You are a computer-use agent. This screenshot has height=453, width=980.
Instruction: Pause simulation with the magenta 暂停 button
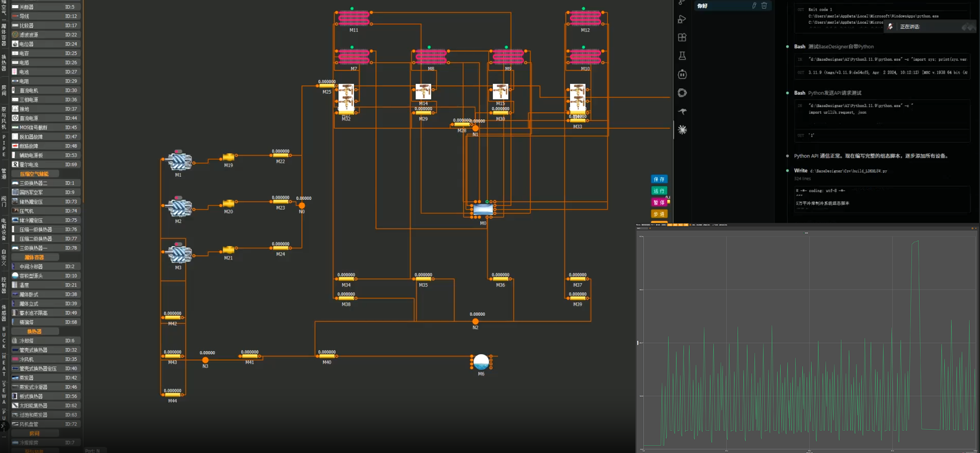[x=659, y=202]
